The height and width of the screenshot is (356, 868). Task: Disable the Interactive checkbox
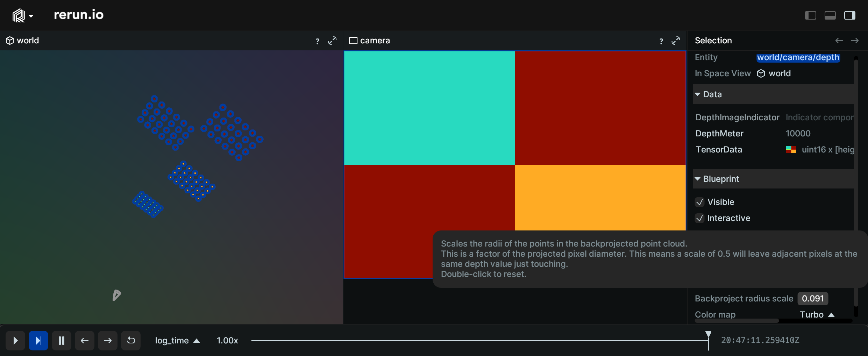(700, 218)
